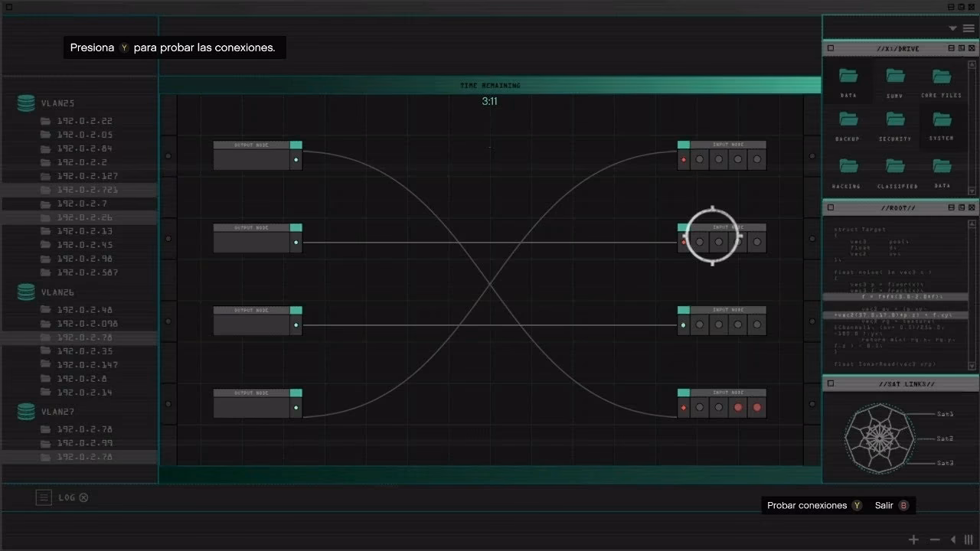This screenshot has height=551, width=980.
Task: Toggle third input node's lit first connector
Action: [684, 324]
